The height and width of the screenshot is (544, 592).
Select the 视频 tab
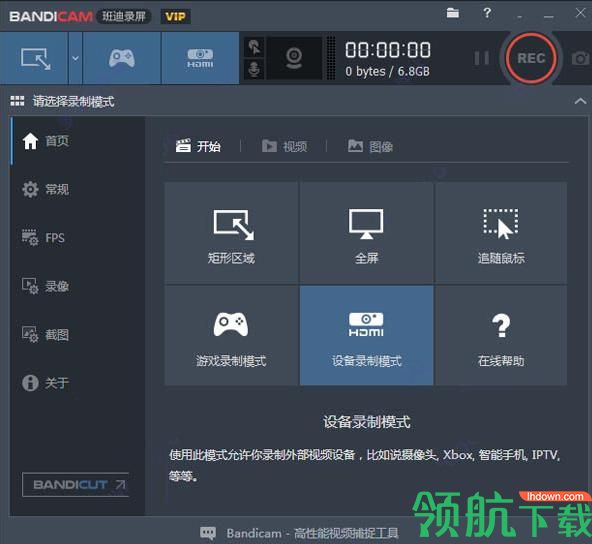(x=284, y=146)
